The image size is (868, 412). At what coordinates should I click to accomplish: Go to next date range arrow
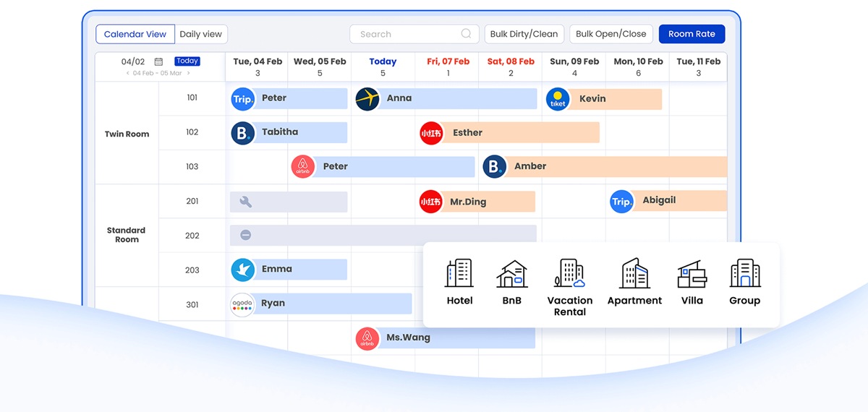189,73
